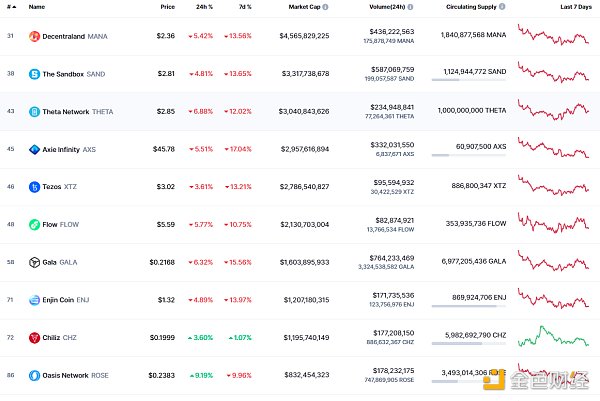Click the Oasis Network logo icon
This screenshot has height=401, width=600.
pos(33,374)
